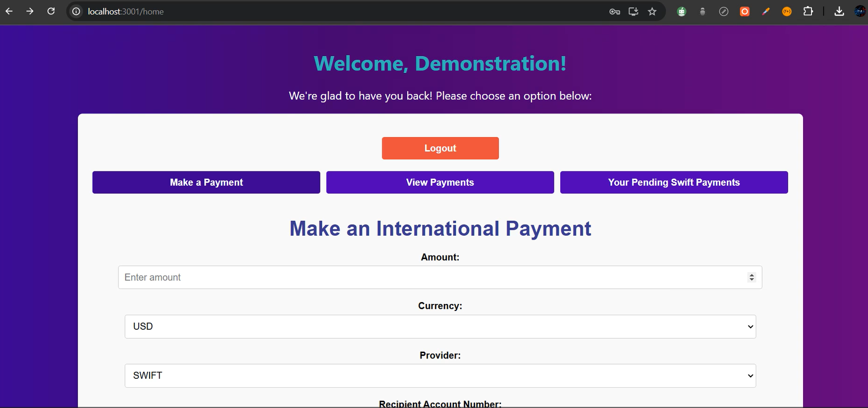Click the Amount field spinner arrows
Screen dimensions: 868x408
[752, 277]
